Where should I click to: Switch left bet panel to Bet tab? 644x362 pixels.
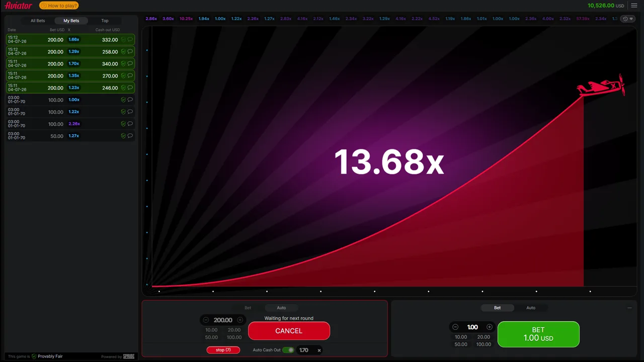pyautogui.click(x=248, y=308)
